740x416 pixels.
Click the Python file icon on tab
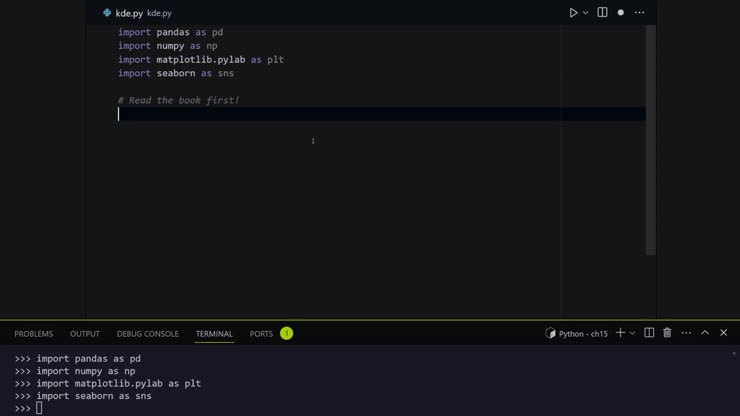coord(107,13)
